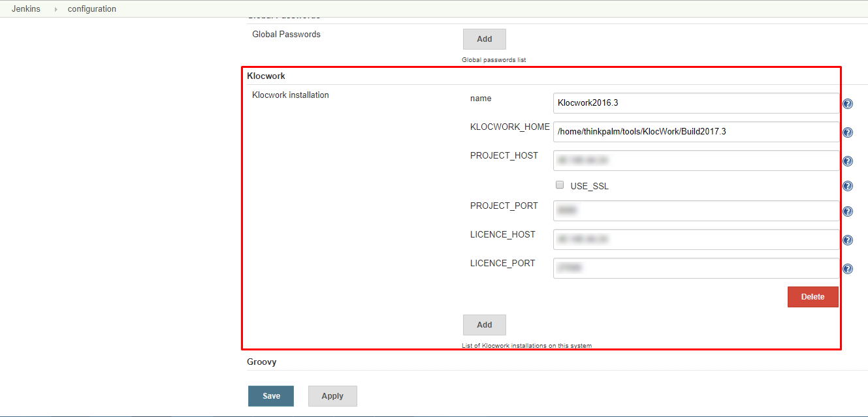
Task: Select the 'Global Passwords' setting label
Action: (x=286, y=35)
